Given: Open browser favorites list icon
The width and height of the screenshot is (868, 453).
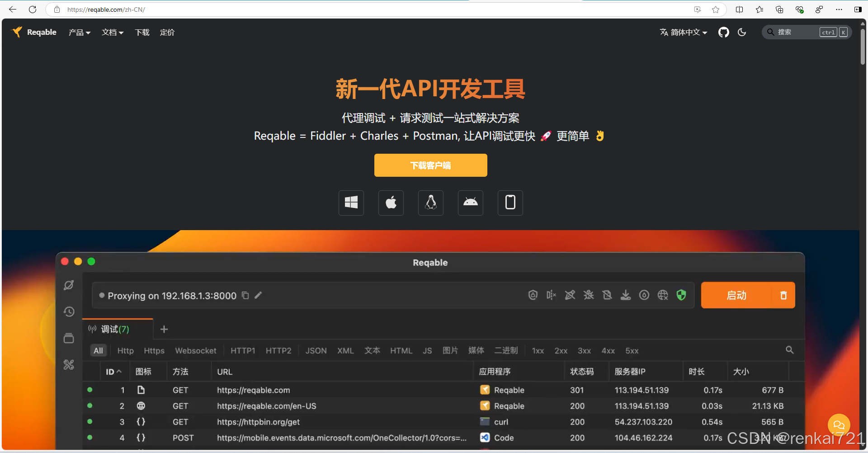Looking at the screenshot, I should (759, 9).
